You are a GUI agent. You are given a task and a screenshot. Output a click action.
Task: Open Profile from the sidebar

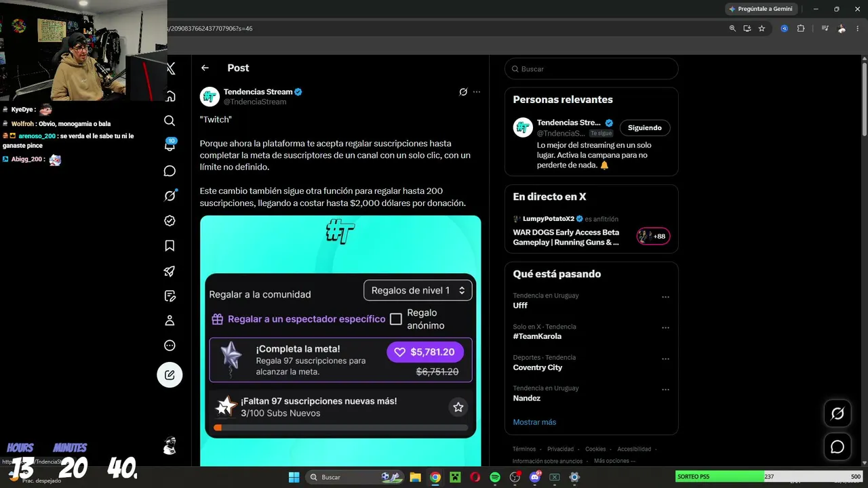click(170, 321)
